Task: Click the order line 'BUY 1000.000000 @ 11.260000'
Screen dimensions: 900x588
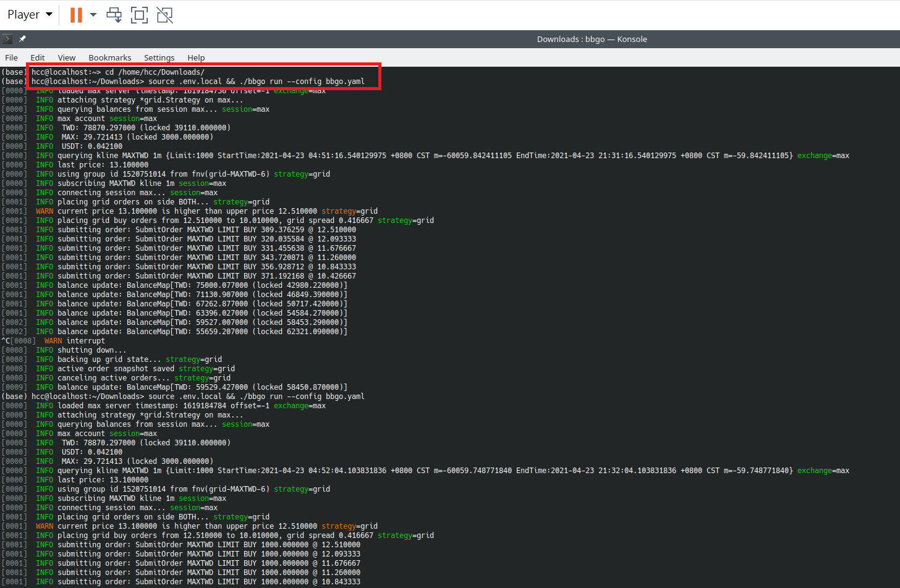Action: point(181,573)
